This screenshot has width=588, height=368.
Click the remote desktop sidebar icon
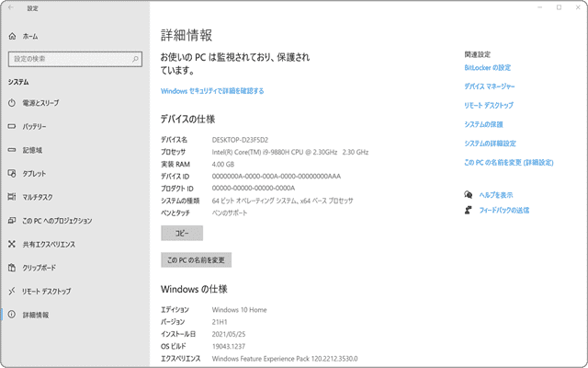point(12,291)
